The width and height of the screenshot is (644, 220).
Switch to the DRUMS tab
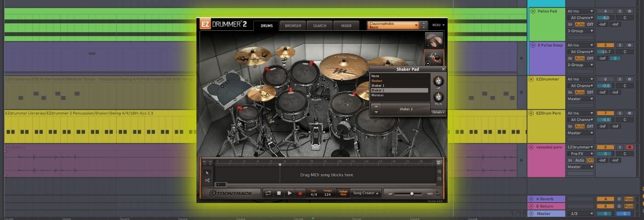coord(267,26)
